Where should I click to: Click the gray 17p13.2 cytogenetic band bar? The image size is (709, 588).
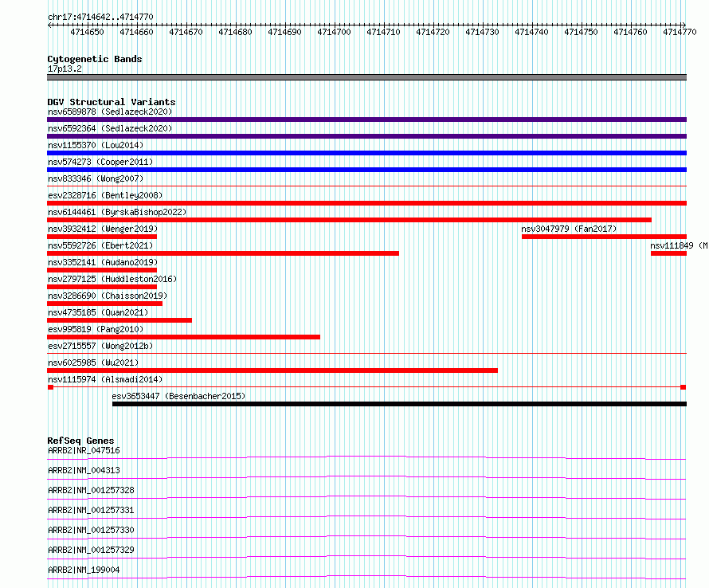(x=366, y=77)
